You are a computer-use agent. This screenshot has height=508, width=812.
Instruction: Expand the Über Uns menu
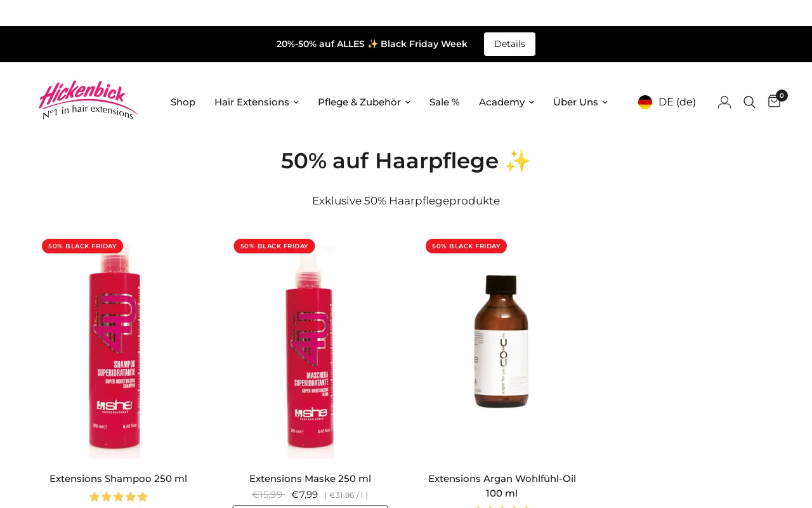tap(580, 102)
